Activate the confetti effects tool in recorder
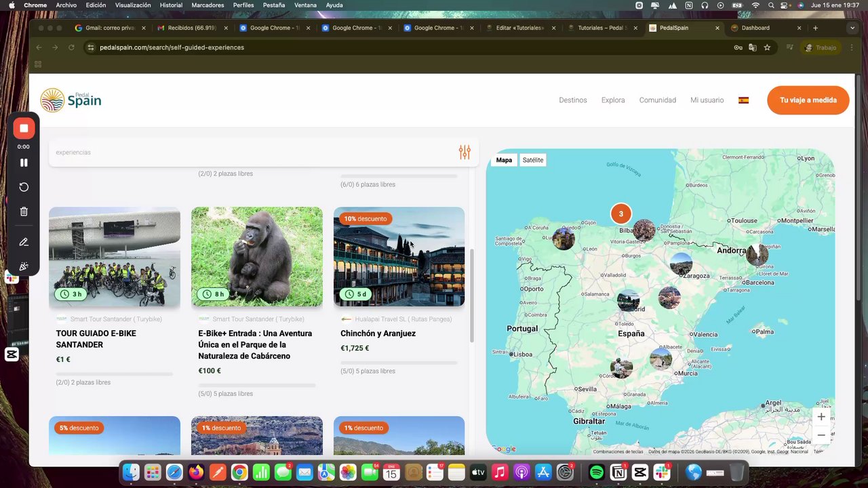Image resolution: width=868 pixels, height=488 pixels. point(24,266)
